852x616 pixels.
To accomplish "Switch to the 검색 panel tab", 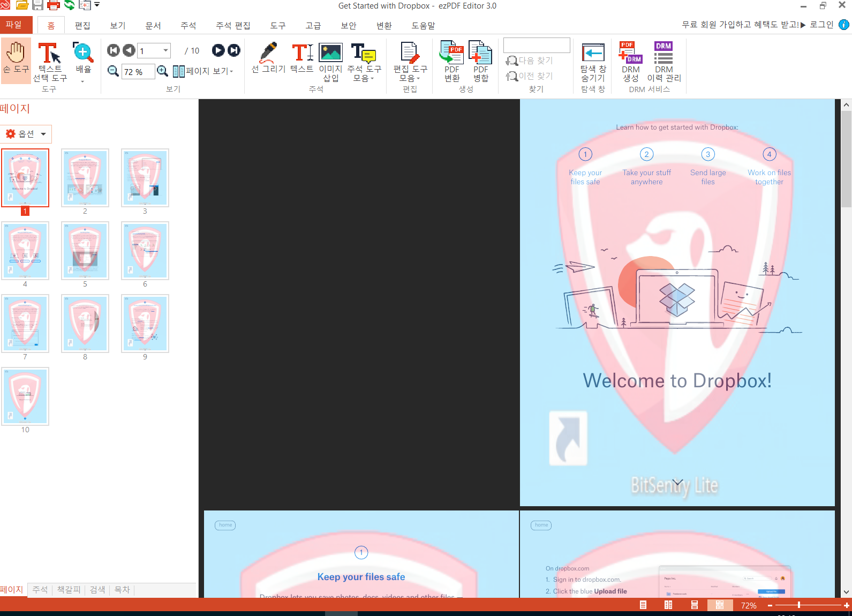I will pyautogui.click(x=97, y=590).
